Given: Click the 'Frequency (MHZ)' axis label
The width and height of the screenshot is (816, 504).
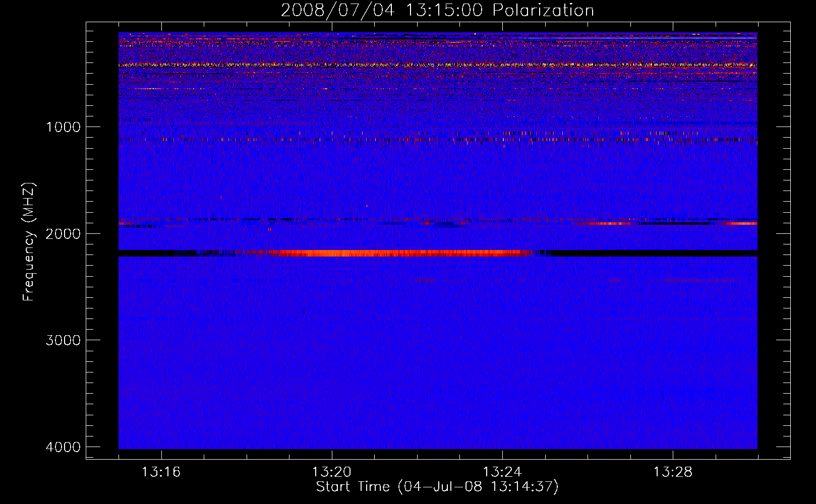Looking at the screenshot, I should point(29,241).
